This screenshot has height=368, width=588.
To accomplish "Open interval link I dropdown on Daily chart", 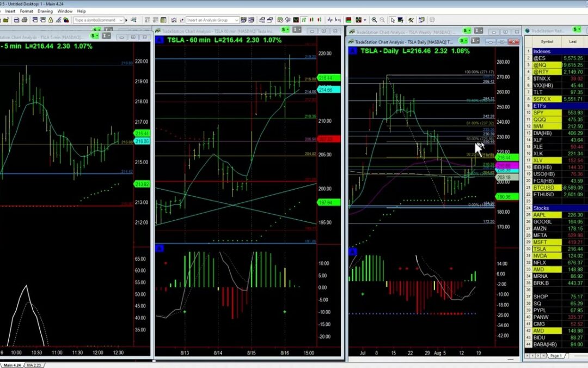I will 475,40.
